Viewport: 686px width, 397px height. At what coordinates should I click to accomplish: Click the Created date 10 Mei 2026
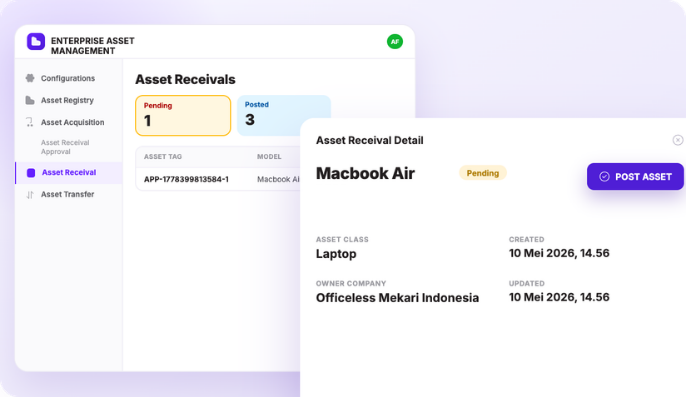[559, 253]
